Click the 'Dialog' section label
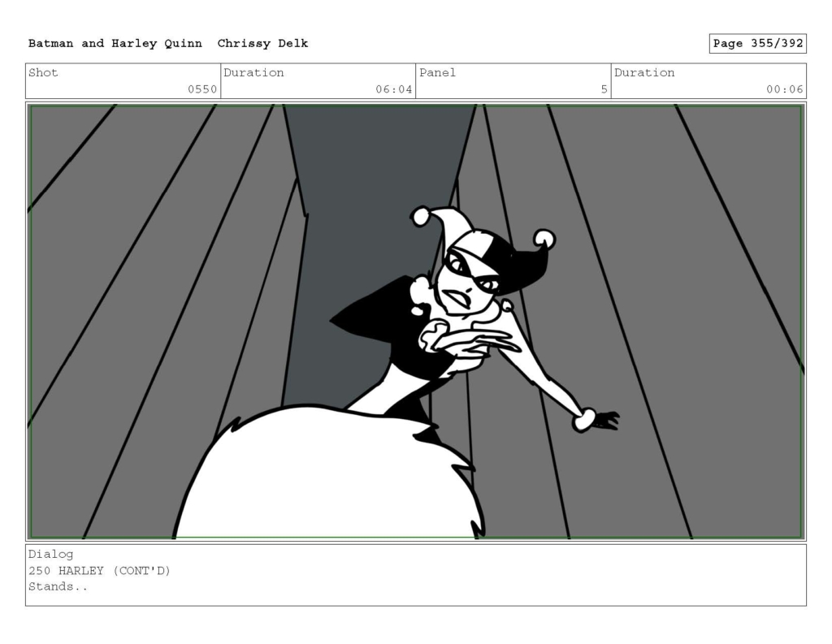Image resolution: width=832 pixels, height=644 pixels. coord(50,555)
